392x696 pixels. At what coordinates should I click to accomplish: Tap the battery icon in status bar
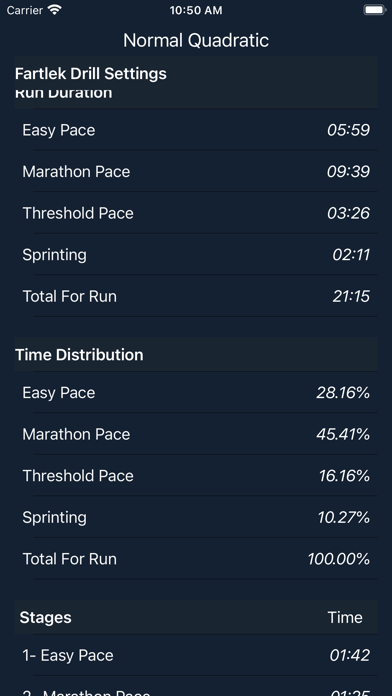click(x=374, y=10)
